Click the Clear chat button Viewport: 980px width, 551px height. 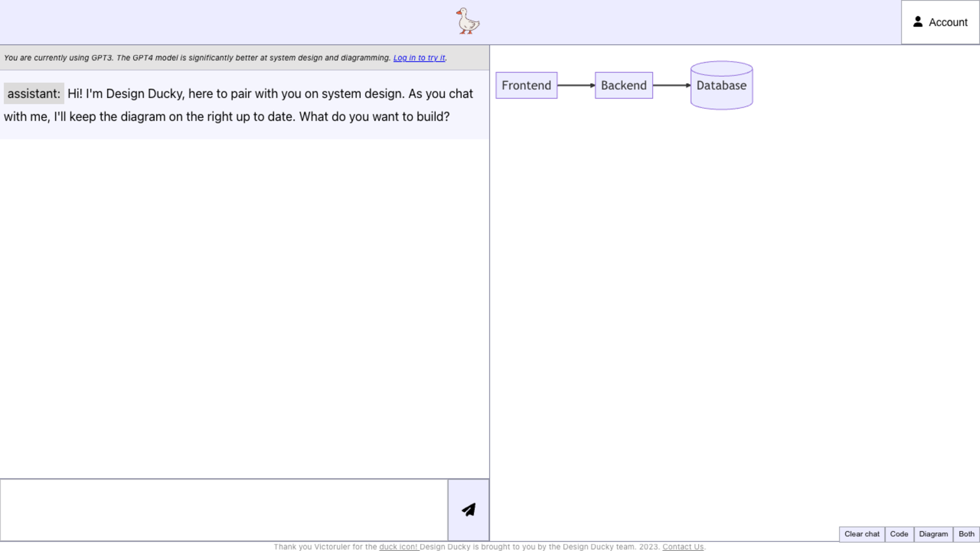(862, 533)
